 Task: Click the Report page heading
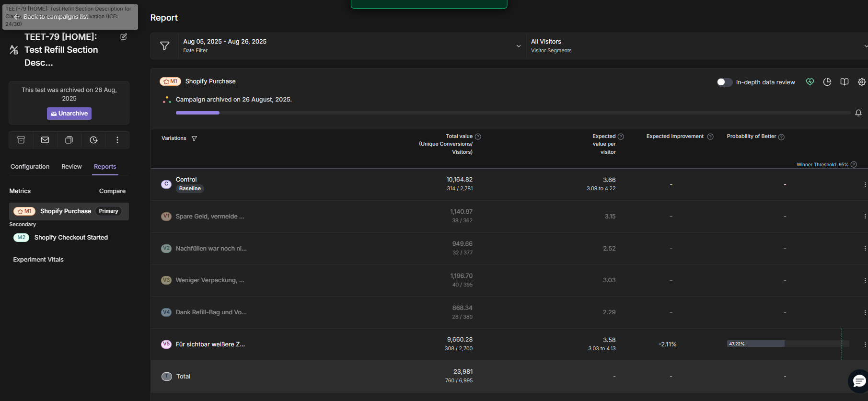(x=164, y=18)
